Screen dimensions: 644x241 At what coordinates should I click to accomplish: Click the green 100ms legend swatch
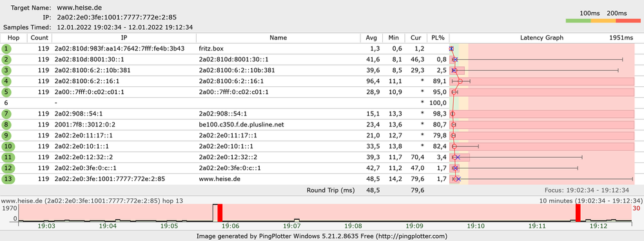578,21
